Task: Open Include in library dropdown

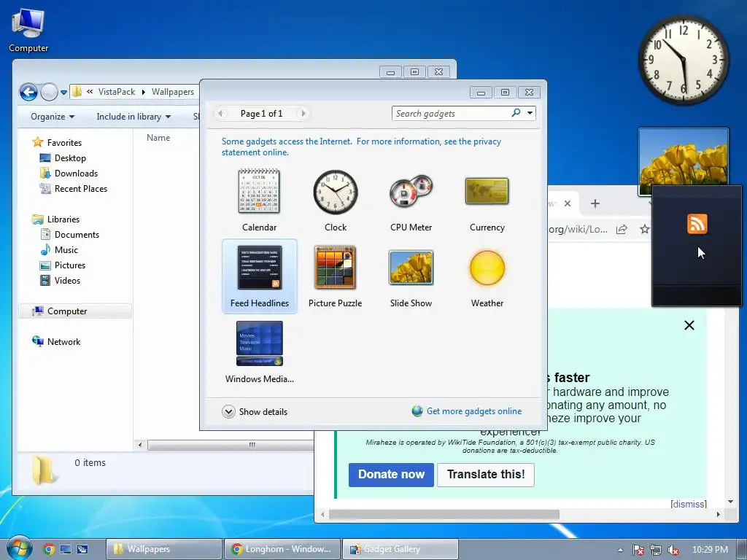Action: (x=133, y=117)
